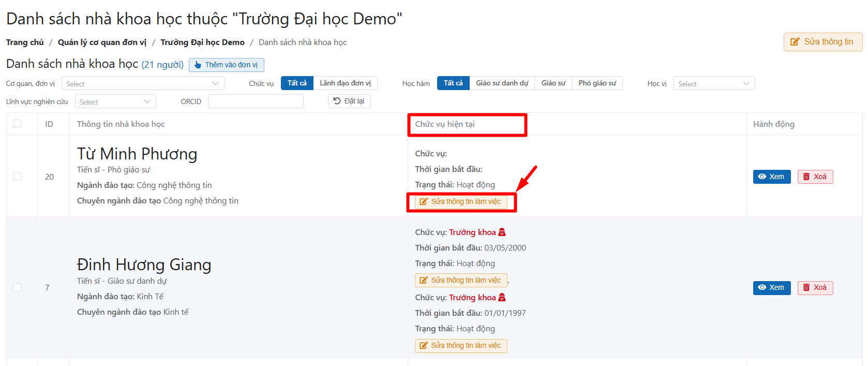This screenshot has height=366, width=868.
Task: Click the Sửa thông tin button at top right
Action: 823,42
